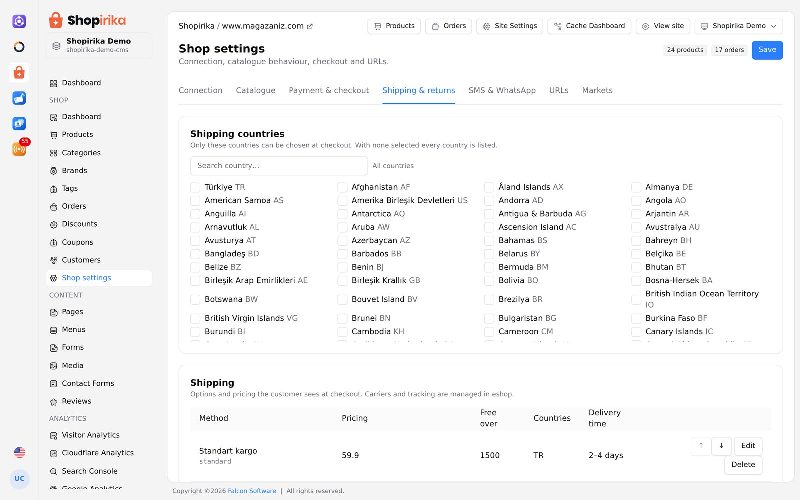
Task: Check the Türkiye TR country checkbox
Action: pyautogui.click(x=195, y=187)
